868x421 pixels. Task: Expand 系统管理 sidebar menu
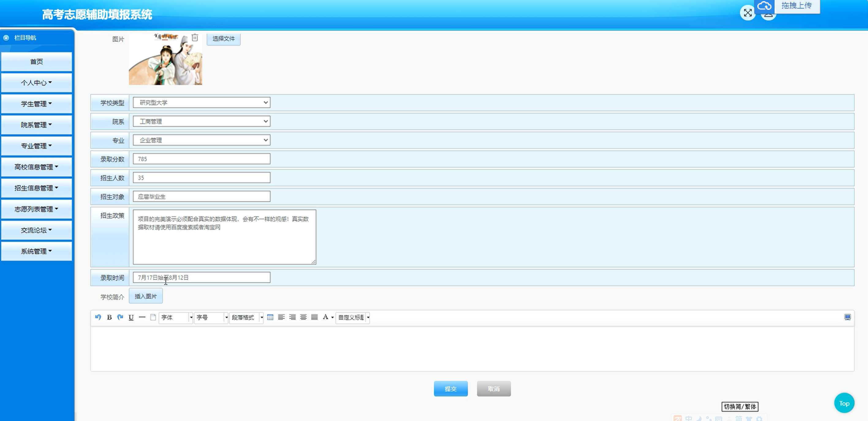[x=36, y=251]
